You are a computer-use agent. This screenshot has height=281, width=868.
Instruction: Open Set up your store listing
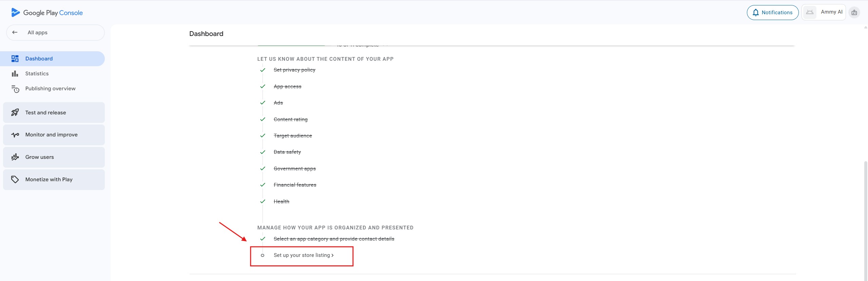[x=303, y=255]
